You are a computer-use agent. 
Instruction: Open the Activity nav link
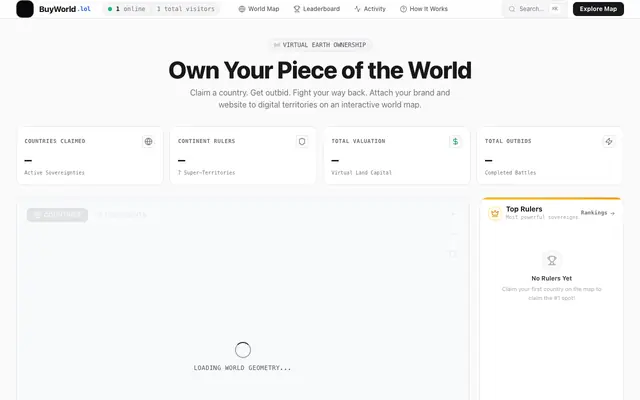[370, 9]
